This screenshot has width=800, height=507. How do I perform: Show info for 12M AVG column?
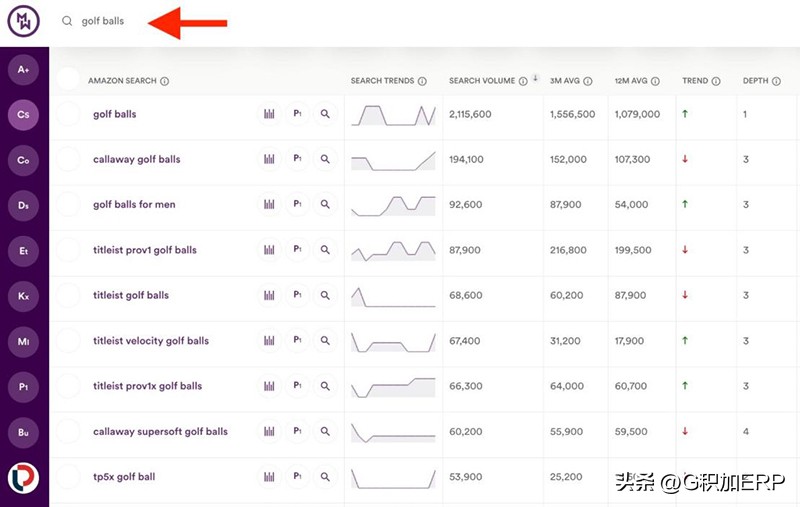pyautogui.click(x=655, y=81)
